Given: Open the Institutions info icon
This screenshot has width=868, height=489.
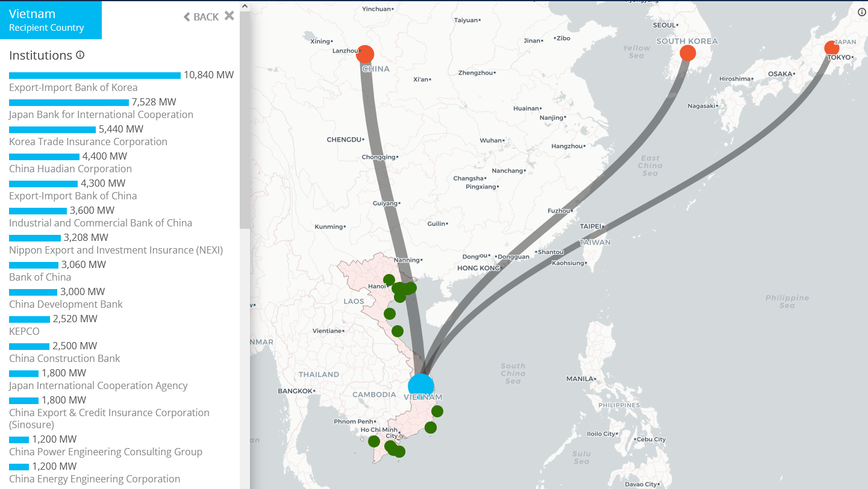Looking at the screenshot, I should (80, 55).
